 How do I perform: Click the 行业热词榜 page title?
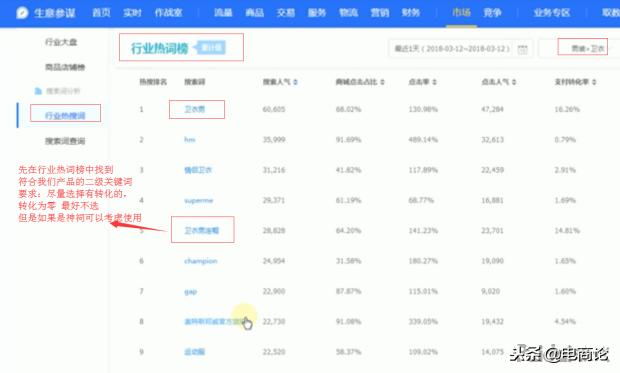pos(159,49)
